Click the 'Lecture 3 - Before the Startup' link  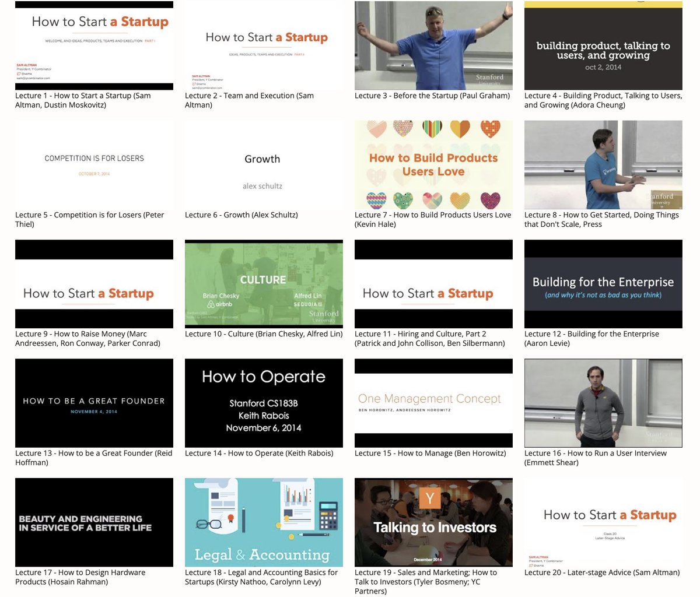432,96
